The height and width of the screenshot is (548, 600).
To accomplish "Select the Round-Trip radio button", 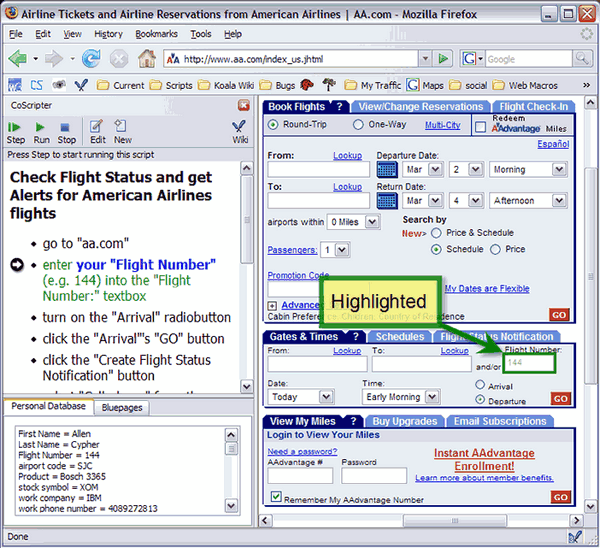I will 273,125.
